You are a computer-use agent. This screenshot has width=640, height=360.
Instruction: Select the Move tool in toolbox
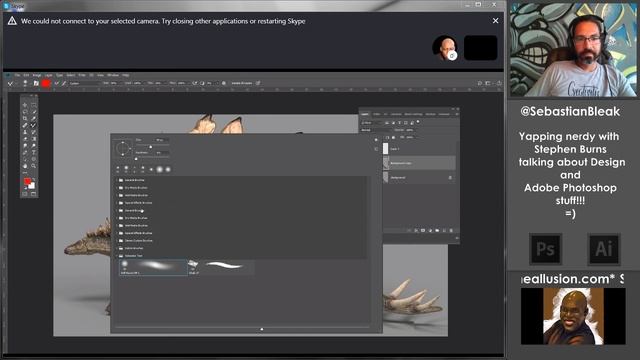25,105
